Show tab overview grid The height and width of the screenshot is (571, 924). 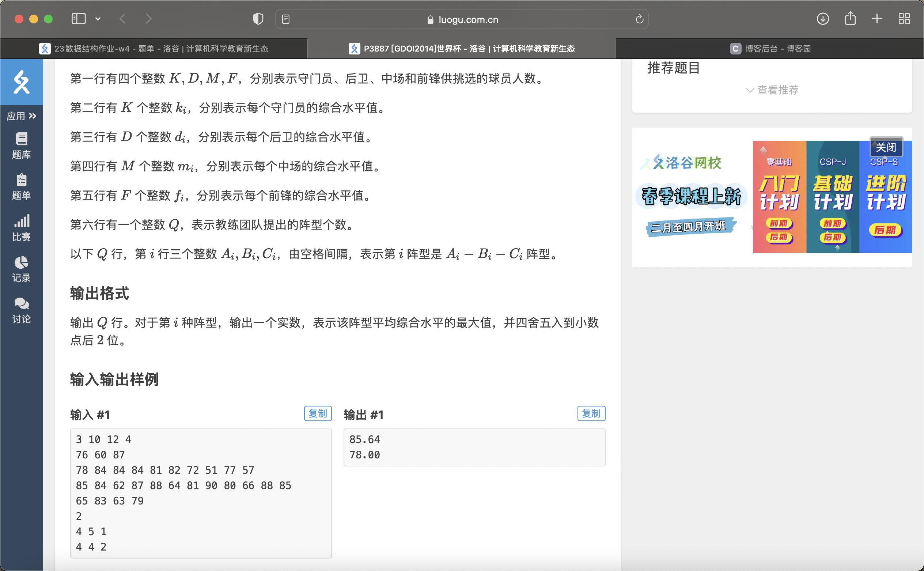[x=904, y=19]
